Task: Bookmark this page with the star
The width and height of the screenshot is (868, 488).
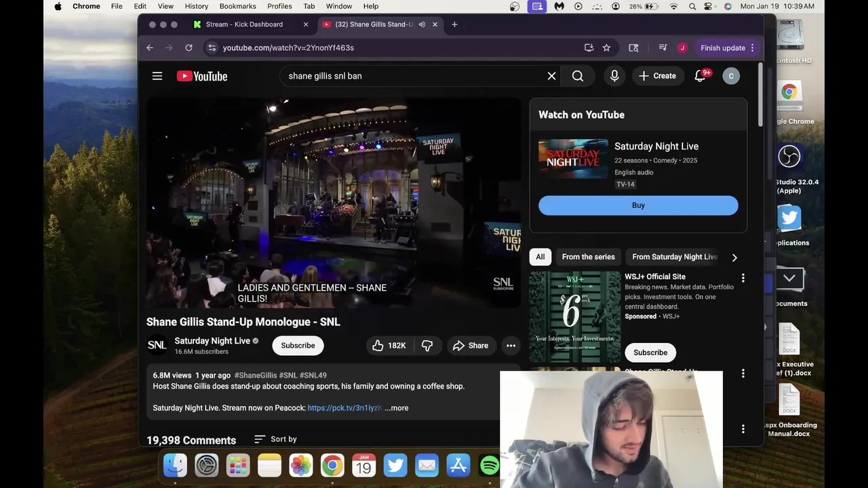Action: click(606, 47)
